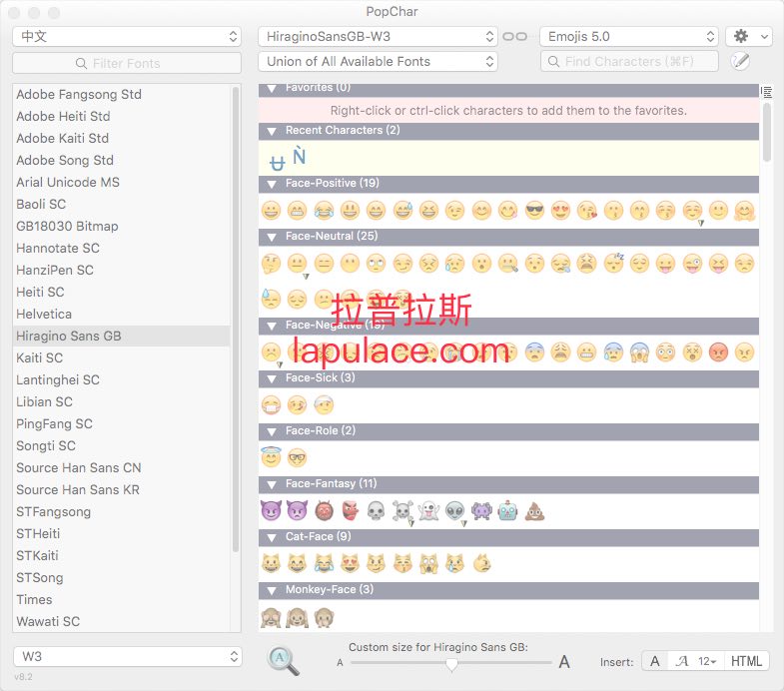784x691 pixels.
Task: Focus the Find Characters search field
Action: [x=629, y=62]
